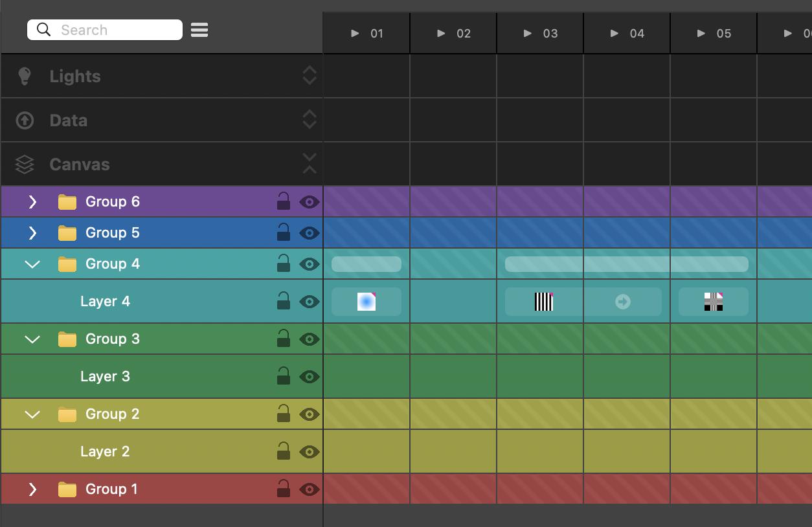Viewport: 812px width, 527px height.
Task: Click the Canvas layers stack icon
Action: (25, 164)
